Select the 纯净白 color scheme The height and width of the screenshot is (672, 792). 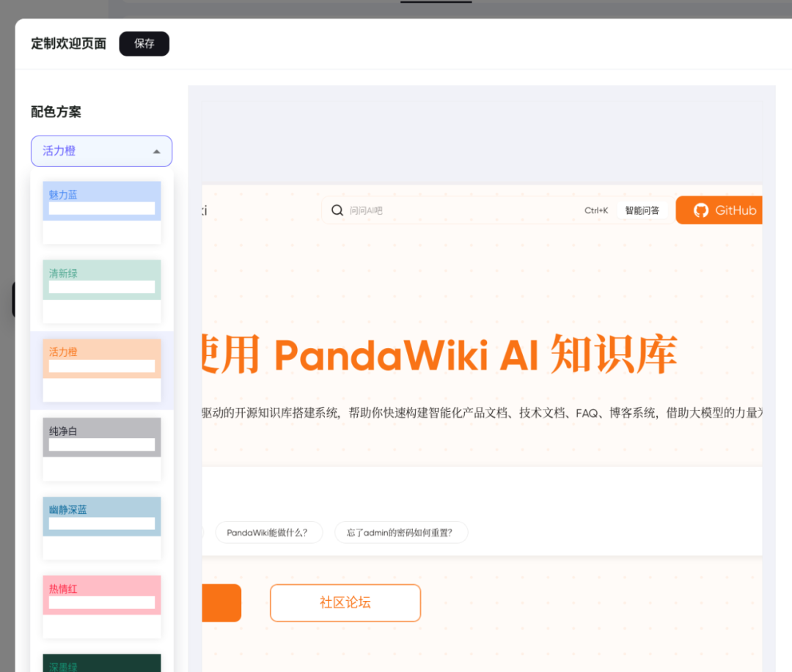tap(101, 448)
